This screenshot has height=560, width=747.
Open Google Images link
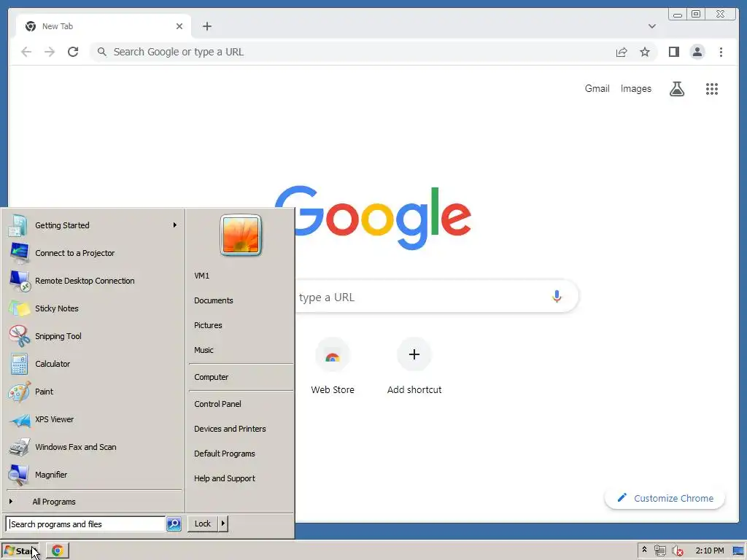coord(635,88)
